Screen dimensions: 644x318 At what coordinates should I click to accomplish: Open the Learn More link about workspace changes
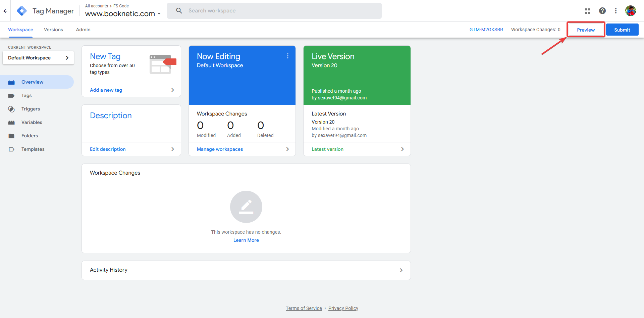point(246,240)
